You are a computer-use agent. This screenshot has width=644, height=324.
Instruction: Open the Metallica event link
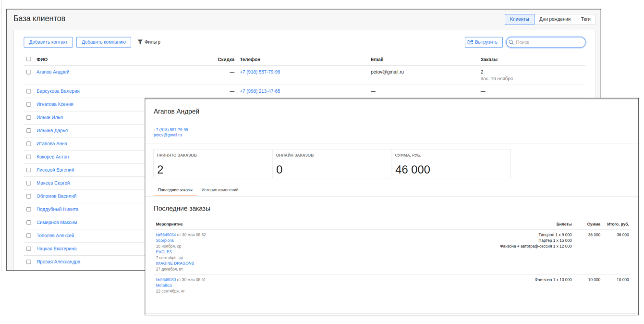coord(163,285)
